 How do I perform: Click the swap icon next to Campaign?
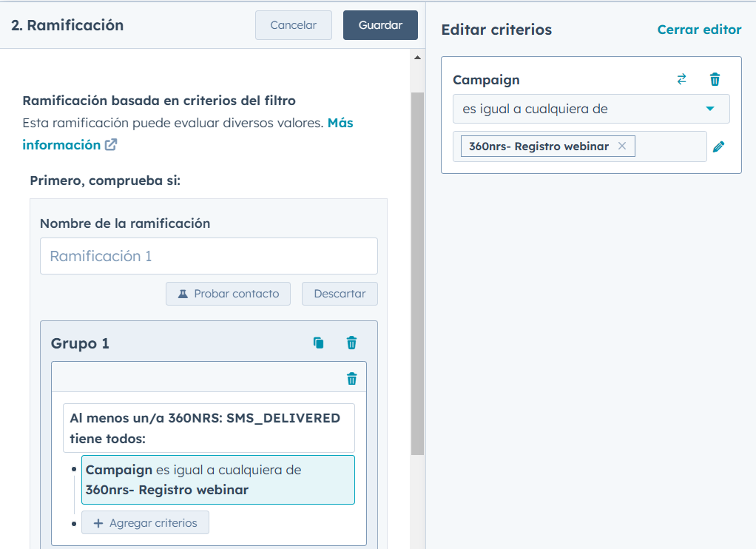(x=681, y=80)
